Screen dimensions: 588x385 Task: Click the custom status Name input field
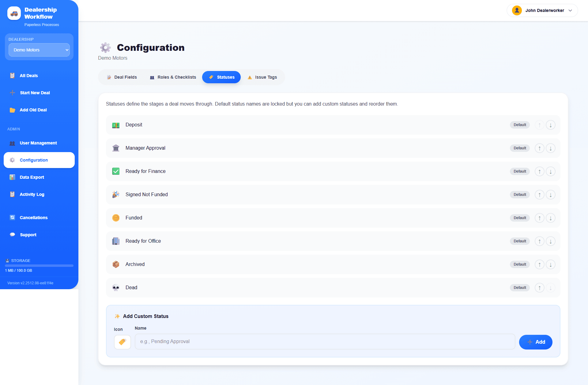pyautogui.click(x=325, y=342)
